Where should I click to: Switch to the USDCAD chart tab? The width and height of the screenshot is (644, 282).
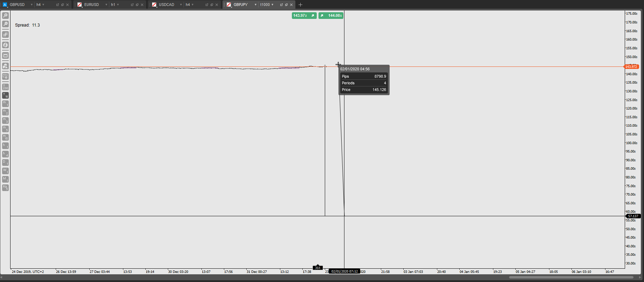coord(166,5)
